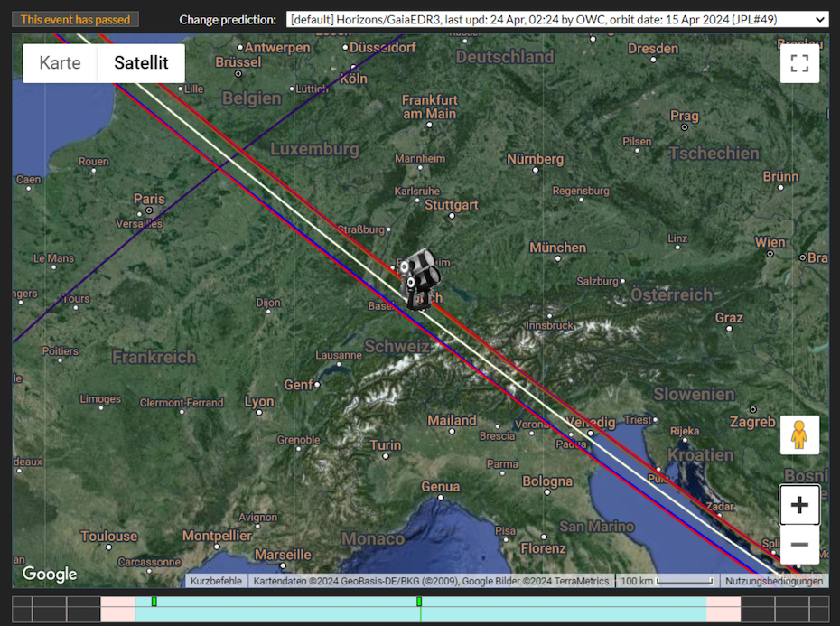Toggle fullscreen map view
840x626 pixels.
pos(798,63)
